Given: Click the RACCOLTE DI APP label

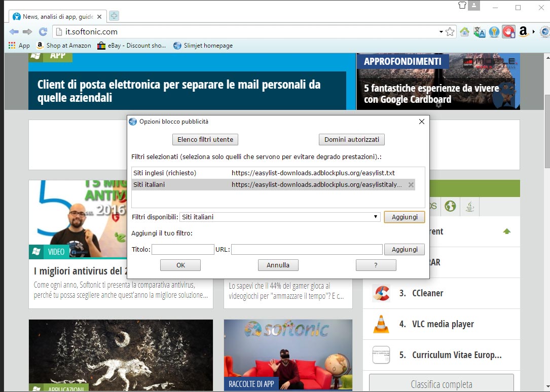Looking at the screenshot, I should point(251,384).
